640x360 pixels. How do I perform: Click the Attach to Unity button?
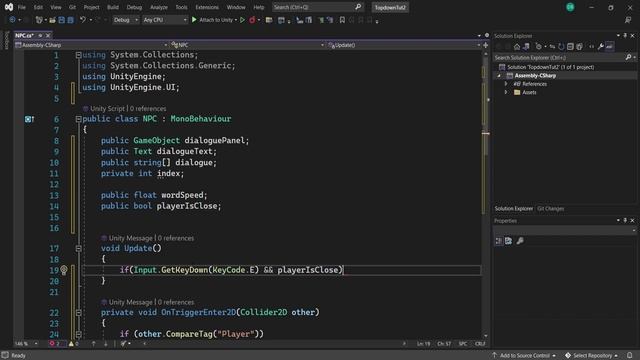pyautogui.click(x=213, y=20)
